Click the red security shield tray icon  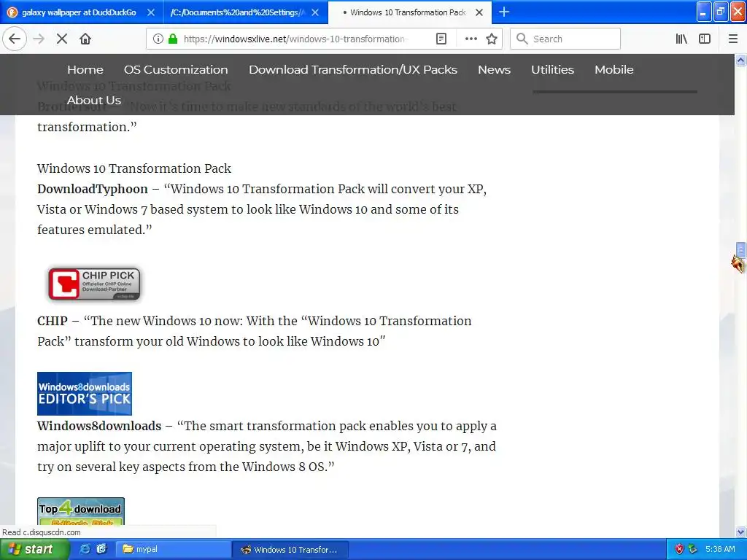coord(679,549)
